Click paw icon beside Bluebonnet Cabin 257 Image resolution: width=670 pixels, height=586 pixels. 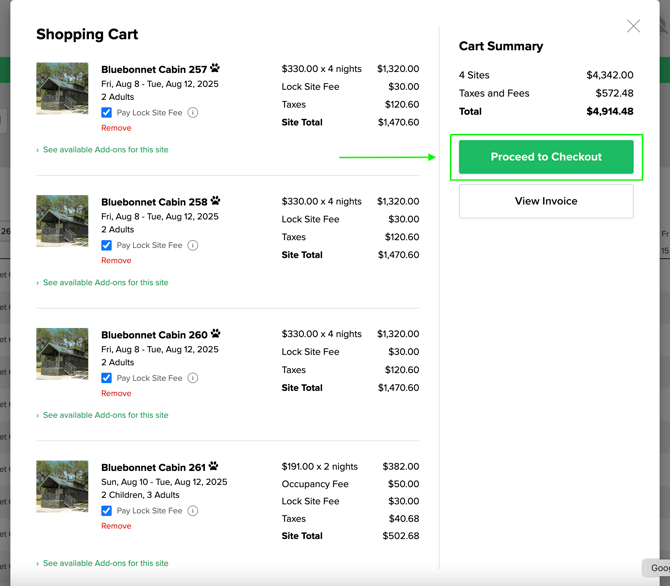pyautogui.click(x=215, y=69)
